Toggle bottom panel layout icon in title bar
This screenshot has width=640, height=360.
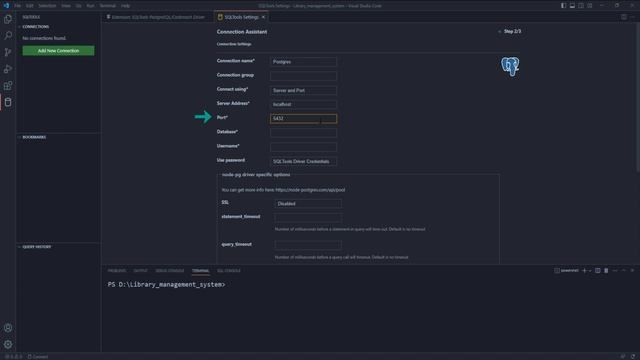pos(572,6)
